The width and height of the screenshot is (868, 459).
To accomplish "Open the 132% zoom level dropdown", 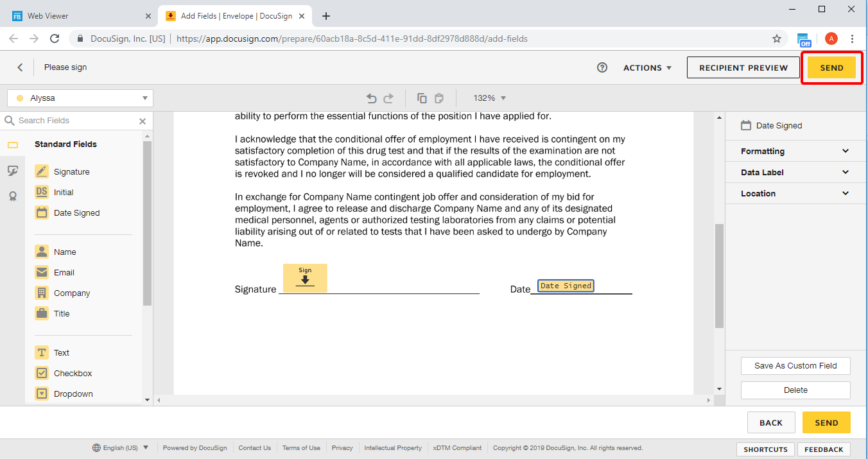I will pos(489,98).
